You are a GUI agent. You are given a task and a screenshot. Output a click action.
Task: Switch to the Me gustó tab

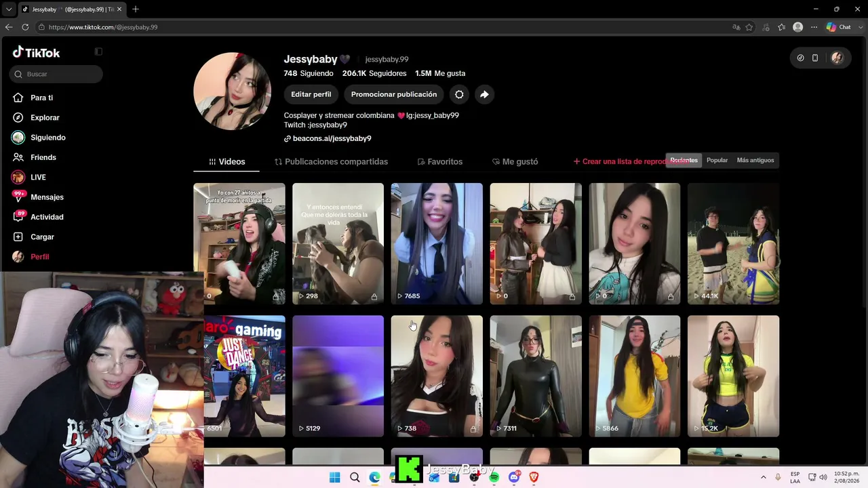click(515, 162)
